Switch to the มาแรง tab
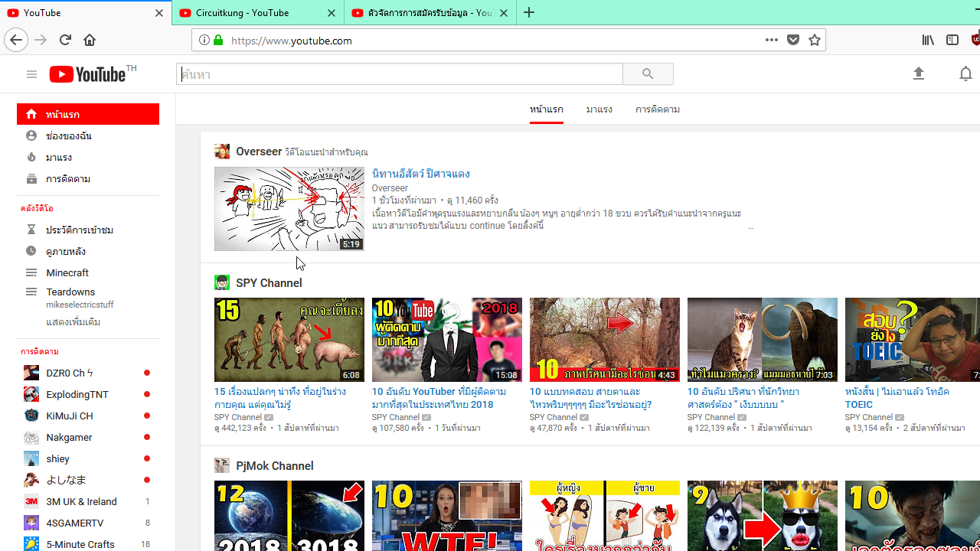Image resolution: width=980 pixels, height=551 pixels. 599,109
